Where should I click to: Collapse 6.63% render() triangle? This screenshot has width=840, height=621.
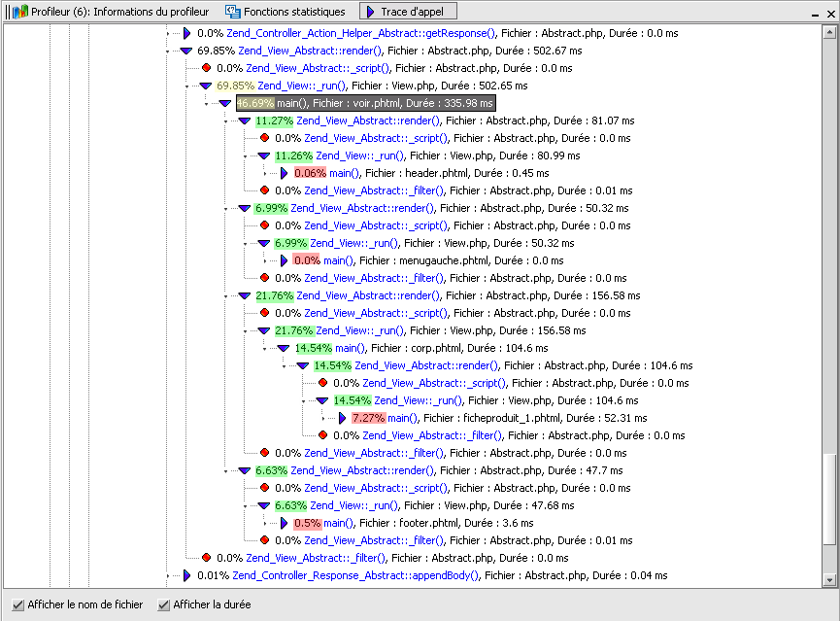245,470
